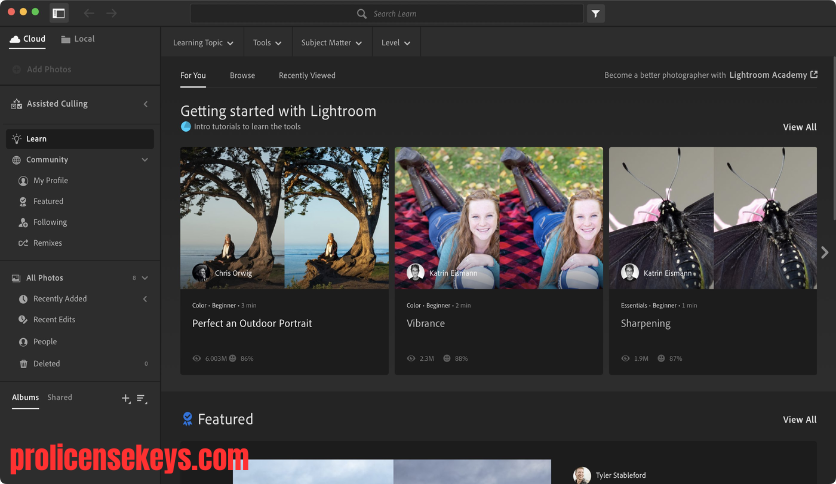Image resolution: width=836 pixels, height=484 pixels.
Task: Click the Recently Added clock icon
Action: [23, 299]
